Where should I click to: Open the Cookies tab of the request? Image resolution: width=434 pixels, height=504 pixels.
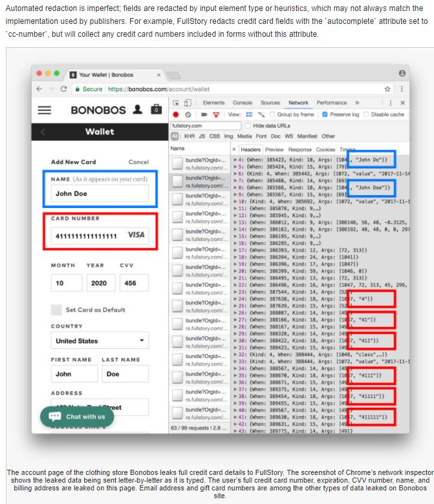[x=325, y=150]
